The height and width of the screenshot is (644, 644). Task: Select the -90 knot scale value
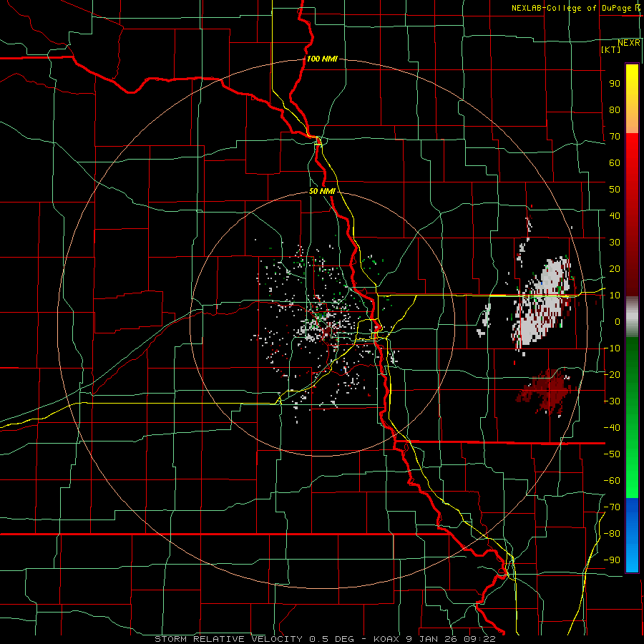point(612,560)
